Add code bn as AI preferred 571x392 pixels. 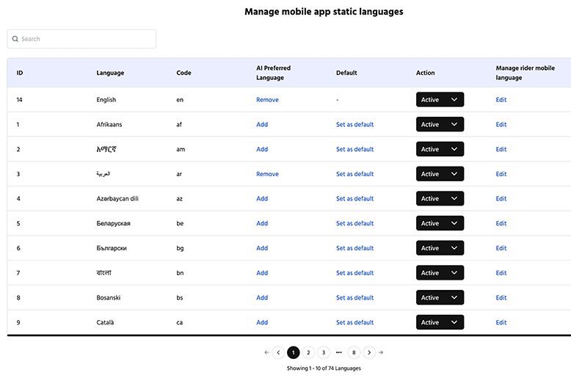(262, 273)
